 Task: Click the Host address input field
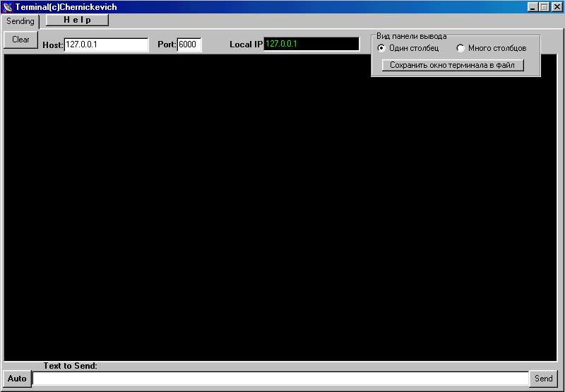(106, 44)
